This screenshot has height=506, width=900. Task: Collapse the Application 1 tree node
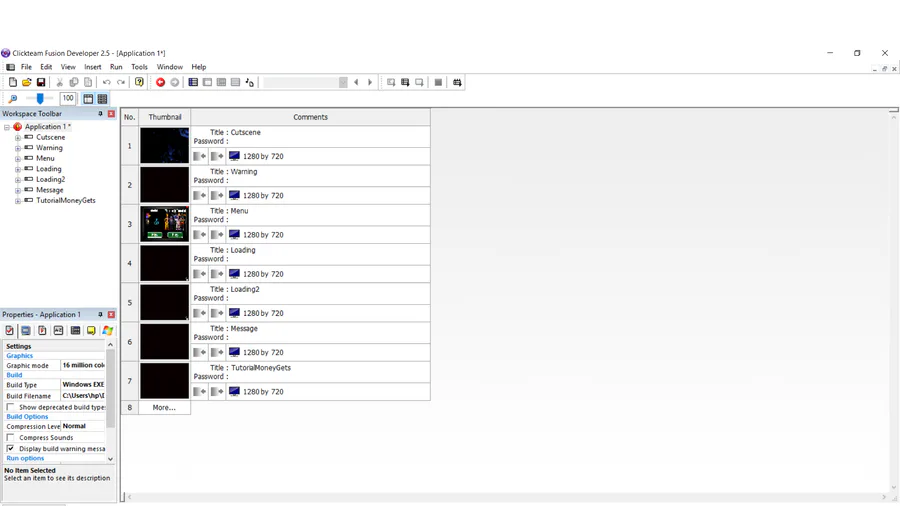coord(7,127)
